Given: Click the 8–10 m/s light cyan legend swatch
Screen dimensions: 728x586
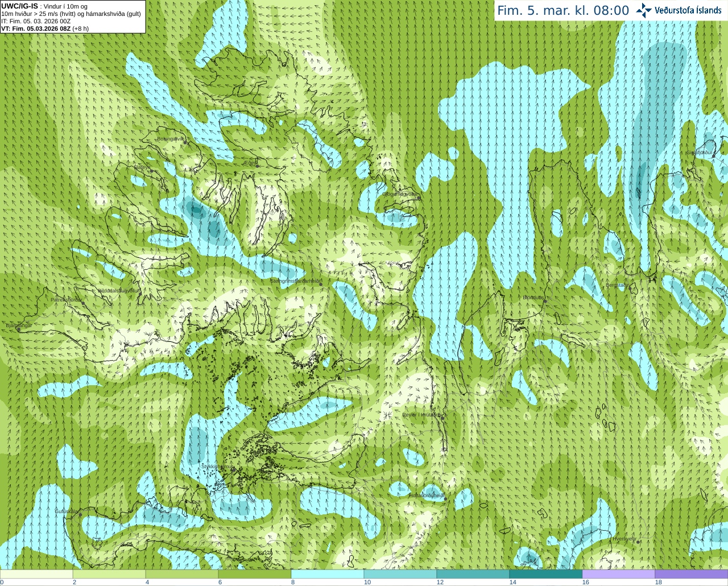Looking at the screenshot, I should 328,574.
